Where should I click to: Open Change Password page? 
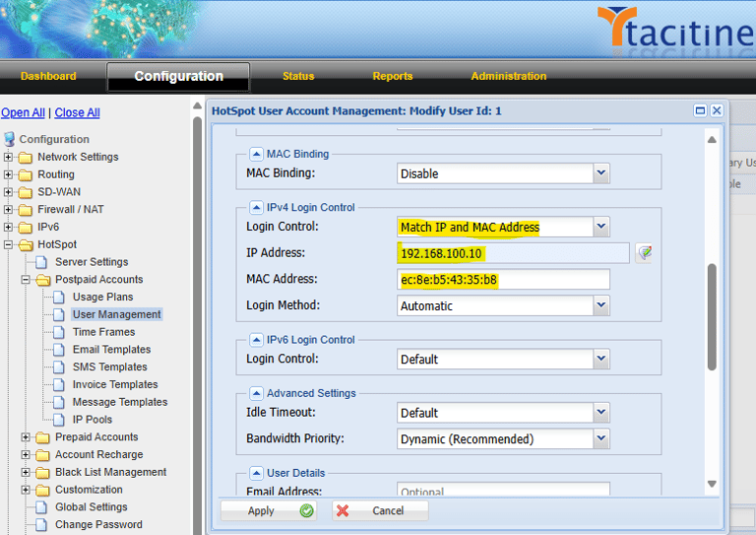(98, 524)
